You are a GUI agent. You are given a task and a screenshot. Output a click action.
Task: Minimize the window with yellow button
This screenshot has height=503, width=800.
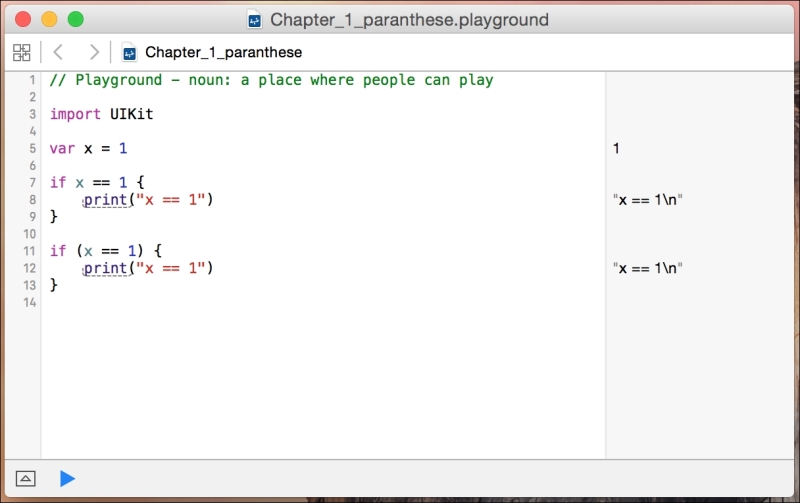tap(49, 19)
